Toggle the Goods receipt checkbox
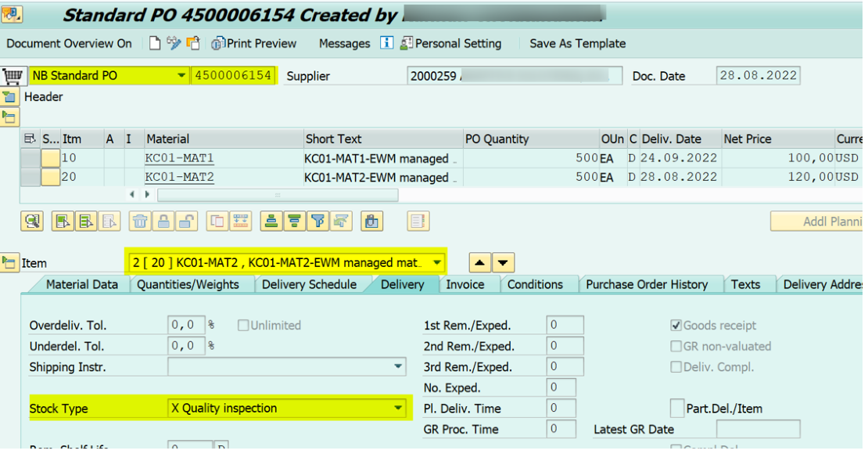This screenshot has width=868, height=454. click(x=676, y=326)
